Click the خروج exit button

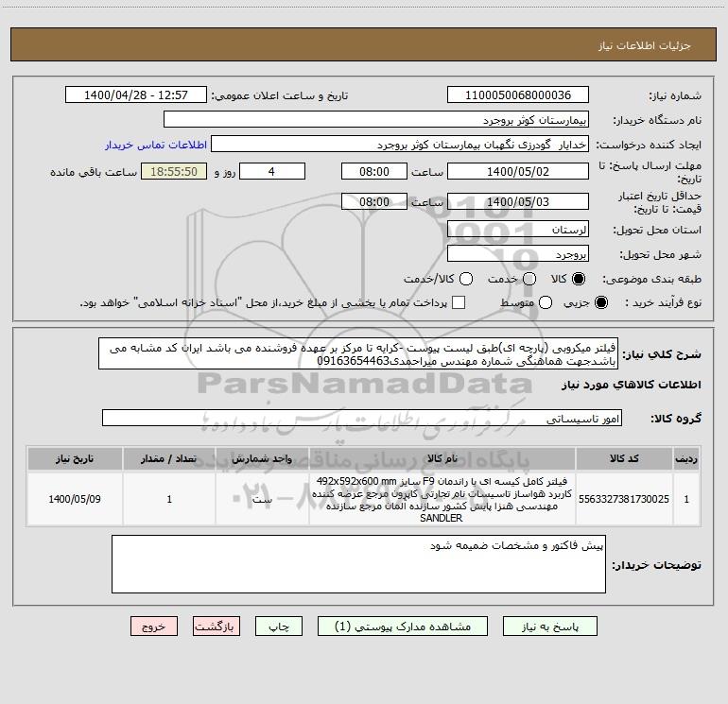click(154, 627)
